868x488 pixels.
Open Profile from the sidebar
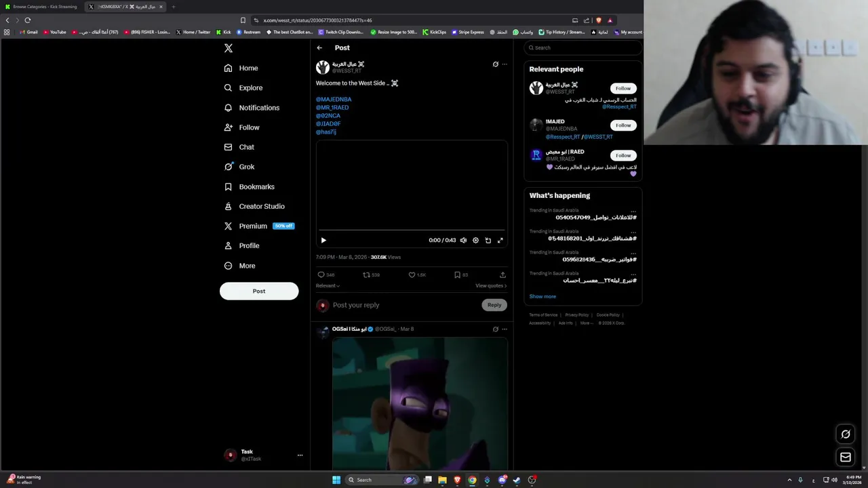click(x=241, y=245)
